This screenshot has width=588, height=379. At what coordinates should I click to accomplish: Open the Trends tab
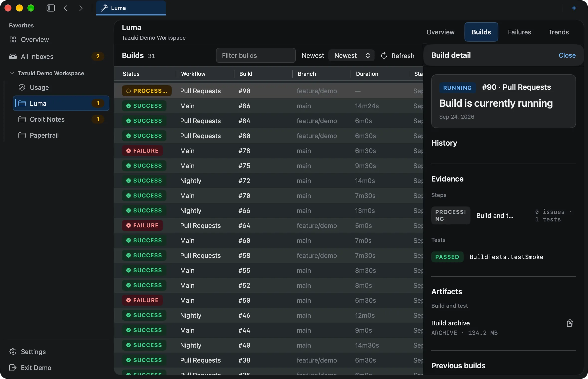(559, 32)
